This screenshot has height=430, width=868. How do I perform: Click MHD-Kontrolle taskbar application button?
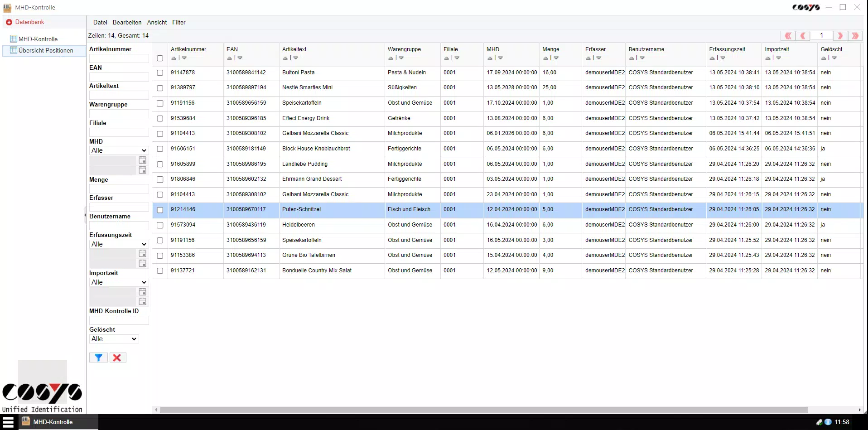[x=58, y=422]
